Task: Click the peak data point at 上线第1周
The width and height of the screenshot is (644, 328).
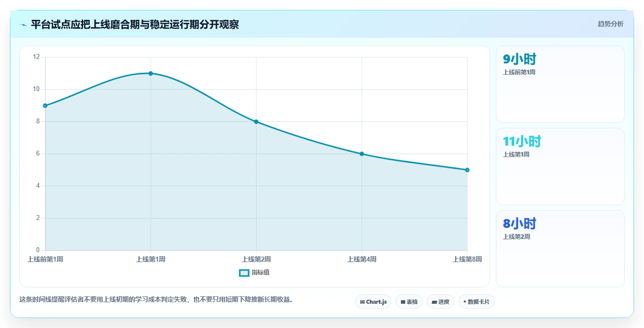Action: click(151, 73)
